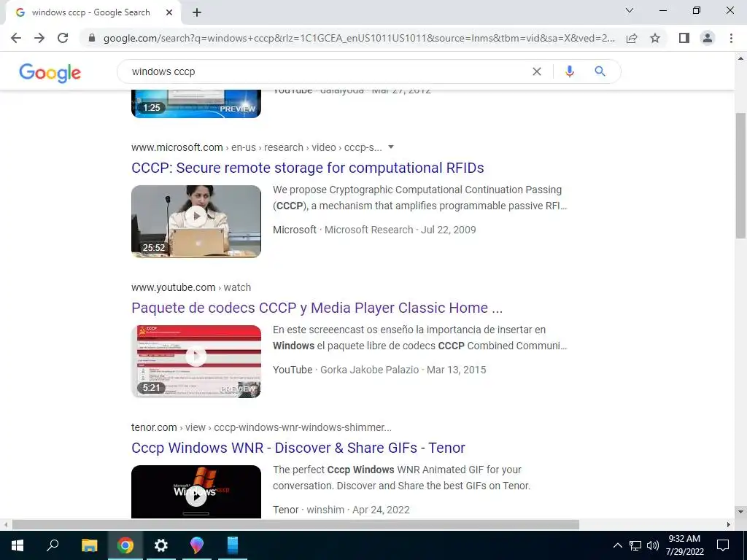Play the Tenor Windows GIF thumbnail
This screenshot has width=747, height=560.
(196, 492)
